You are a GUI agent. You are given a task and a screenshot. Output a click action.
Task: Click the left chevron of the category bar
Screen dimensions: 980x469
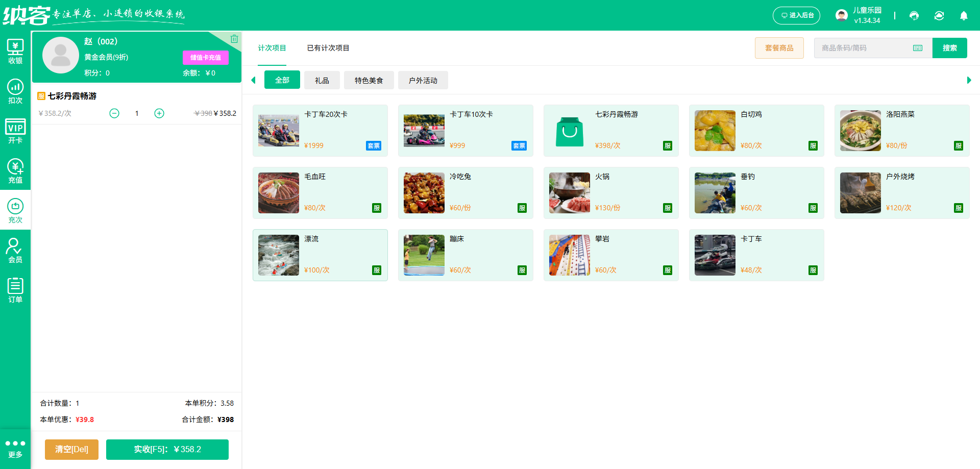click(253, 80)
